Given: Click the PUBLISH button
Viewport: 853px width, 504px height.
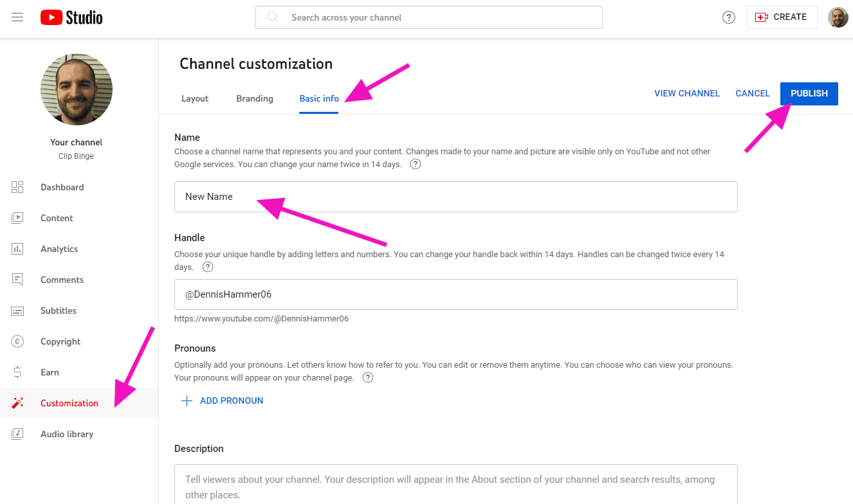Looking at the screenshot, I should [x=809, y=93].
